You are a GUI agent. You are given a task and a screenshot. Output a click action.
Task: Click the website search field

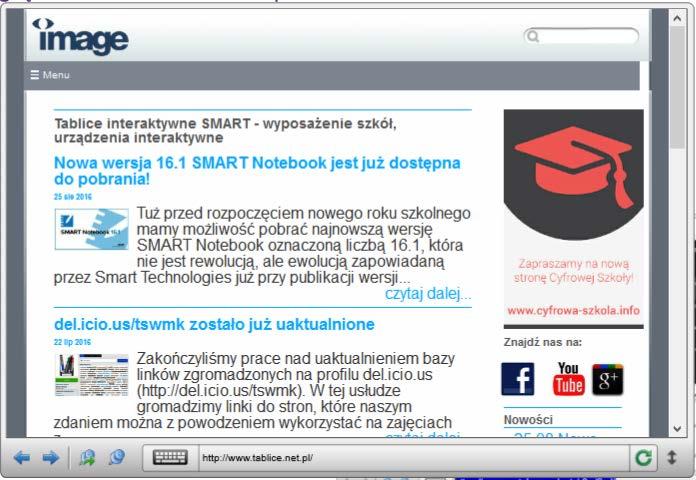coord(581,36)
